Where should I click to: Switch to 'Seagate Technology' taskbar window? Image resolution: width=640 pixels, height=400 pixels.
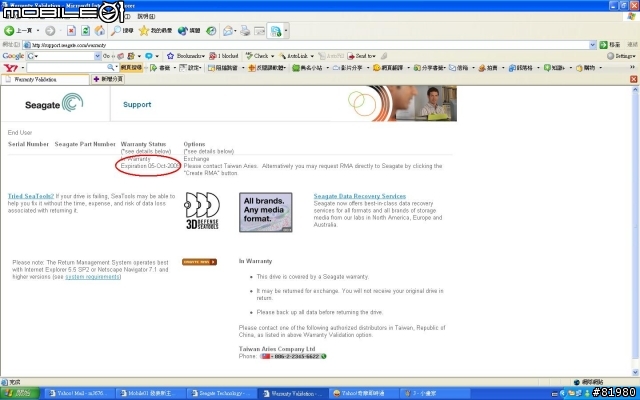coord(222,393)
